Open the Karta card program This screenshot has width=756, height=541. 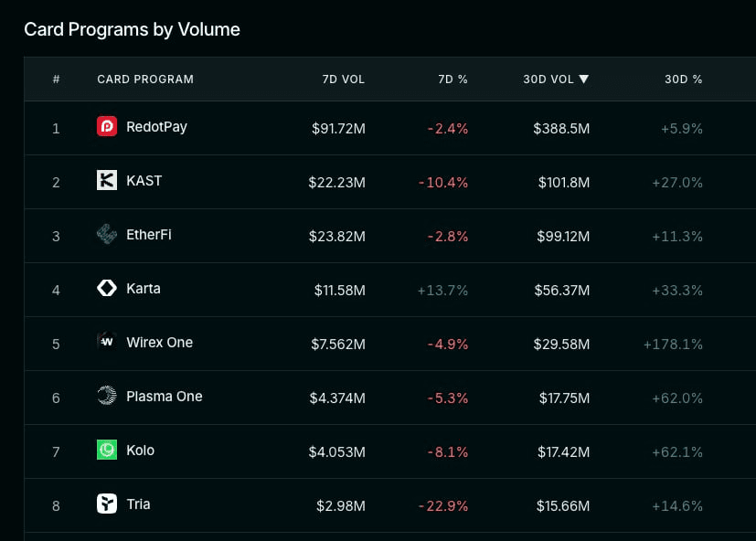(x=144, y=289)
